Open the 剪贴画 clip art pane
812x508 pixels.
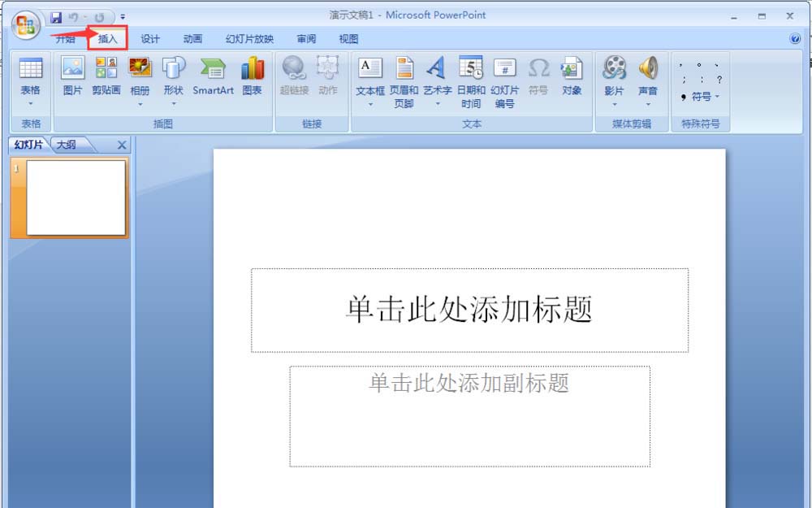[106, 76]
